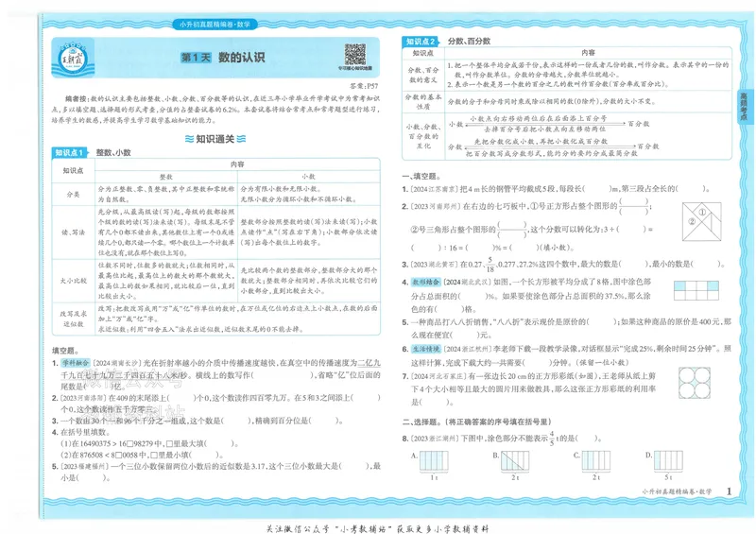Viewport: 756px width, 534px height.
Task: Click the 生活情境 tag in question 6
Action: [426, 349]
